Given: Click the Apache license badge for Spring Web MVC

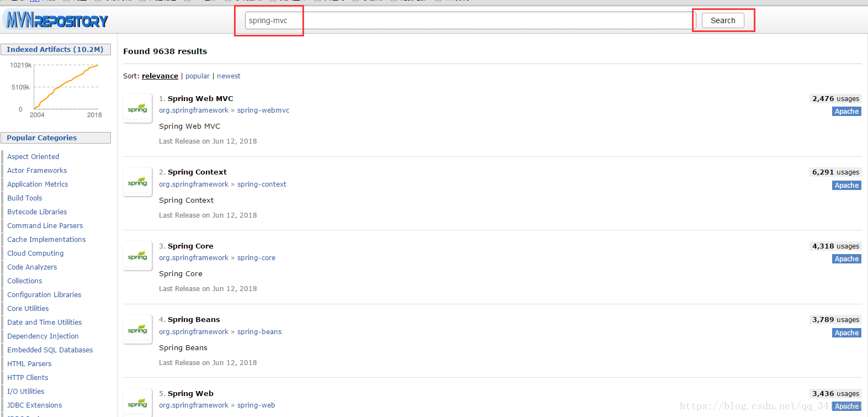Looking at the screenshot, I should (846, 112).
